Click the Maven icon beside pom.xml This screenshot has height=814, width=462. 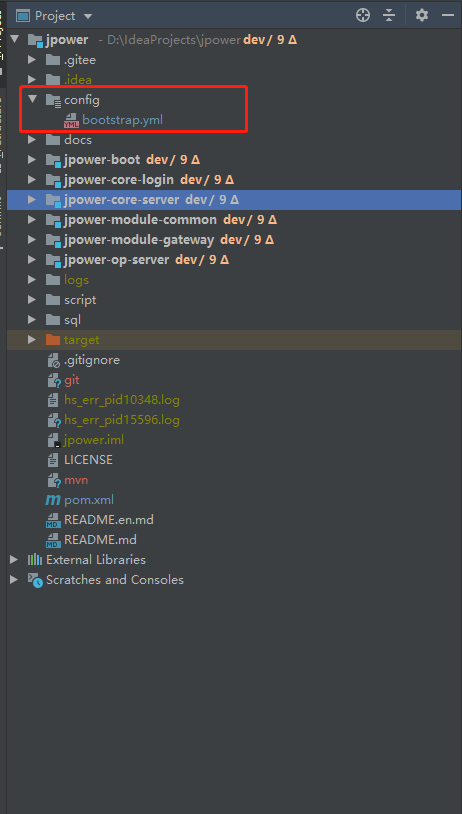click(53, 500)
